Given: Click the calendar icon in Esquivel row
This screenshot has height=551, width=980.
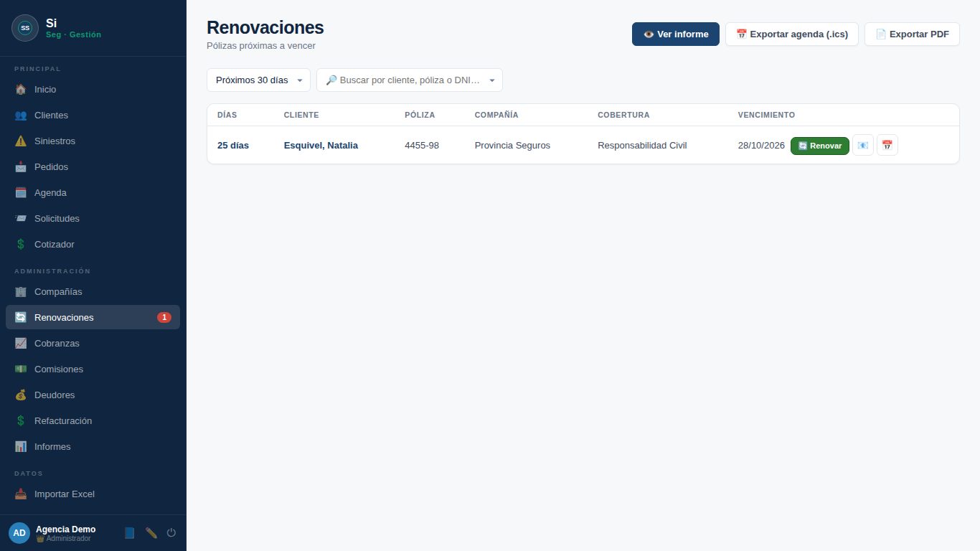Looking at the screenshot, I should 887,145.
